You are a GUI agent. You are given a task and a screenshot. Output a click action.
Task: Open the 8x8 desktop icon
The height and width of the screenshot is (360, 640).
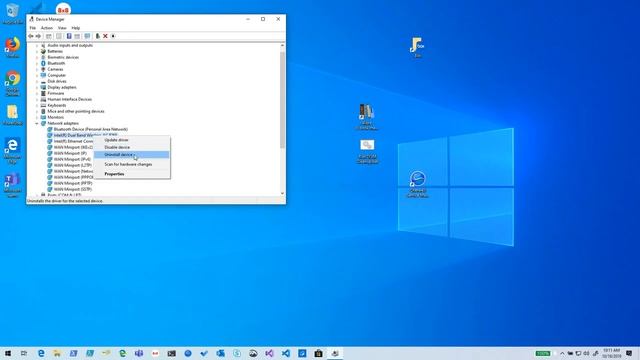tap(63, 9)
